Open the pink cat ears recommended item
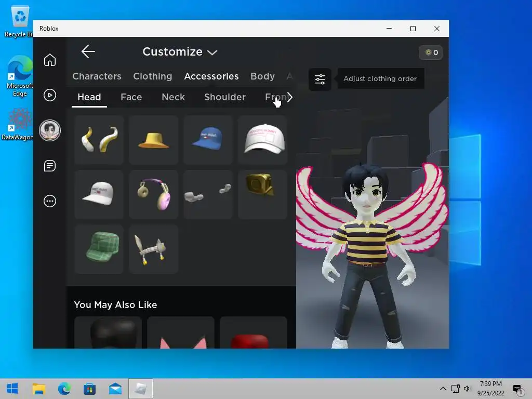532x399 pixels. (181, 332)
